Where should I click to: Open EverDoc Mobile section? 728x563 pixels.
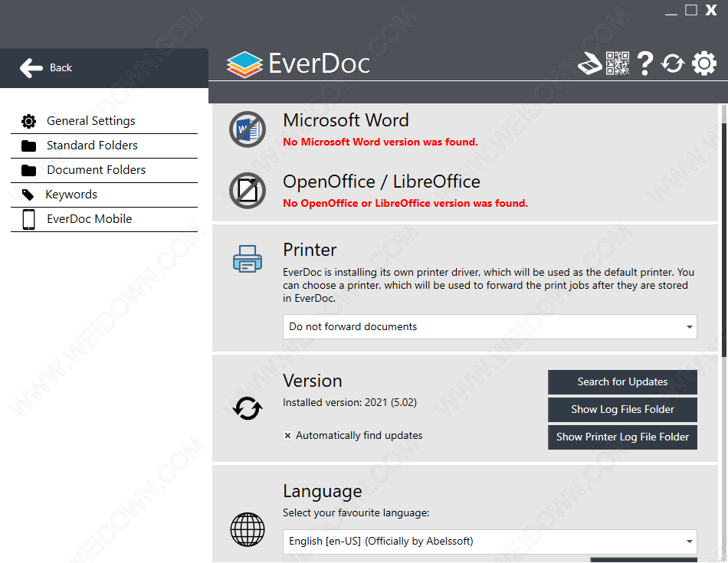(104, 220)
